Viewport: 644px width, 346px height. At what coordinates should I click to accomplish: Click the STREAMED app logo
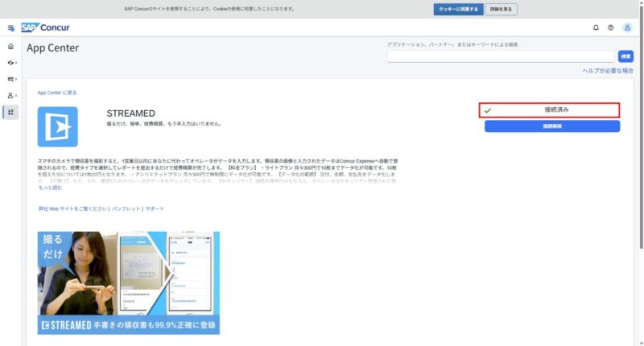click(x=57, y=127)
